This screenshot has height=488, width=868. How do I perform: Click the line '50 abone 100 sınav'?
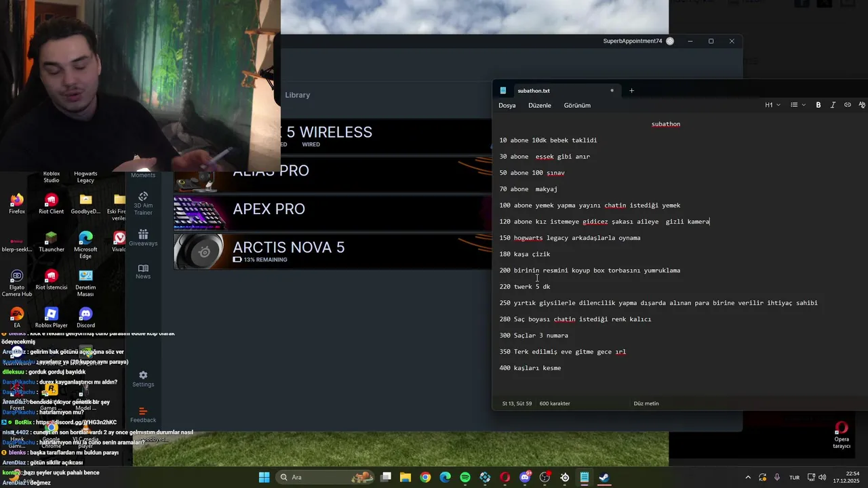pos(532,173)
